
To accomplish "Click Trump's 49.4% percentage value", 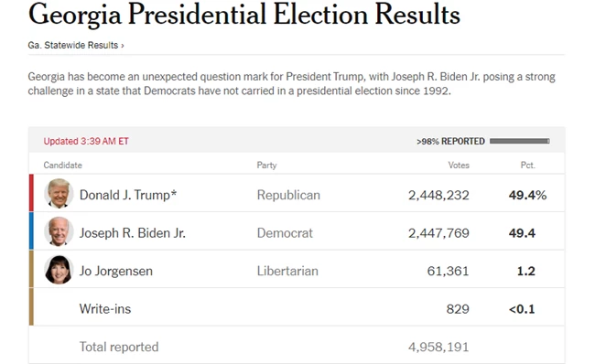I will 527,196.
